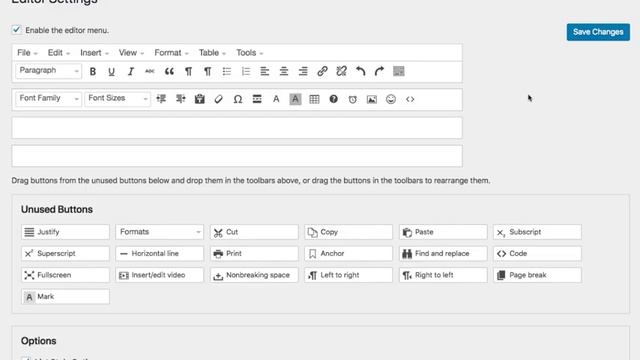Open the Formats dropdown in Unused Buttons
This screenshot has width=640, height=360.
point(159,232)
